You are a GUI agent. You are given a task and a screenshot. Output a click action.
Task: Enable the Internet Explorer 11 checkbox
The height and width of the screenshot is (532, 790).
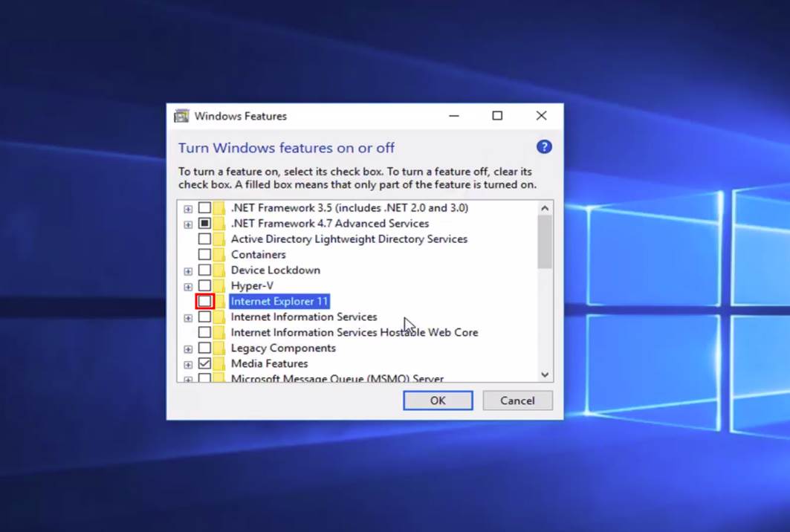click(204, 301)
